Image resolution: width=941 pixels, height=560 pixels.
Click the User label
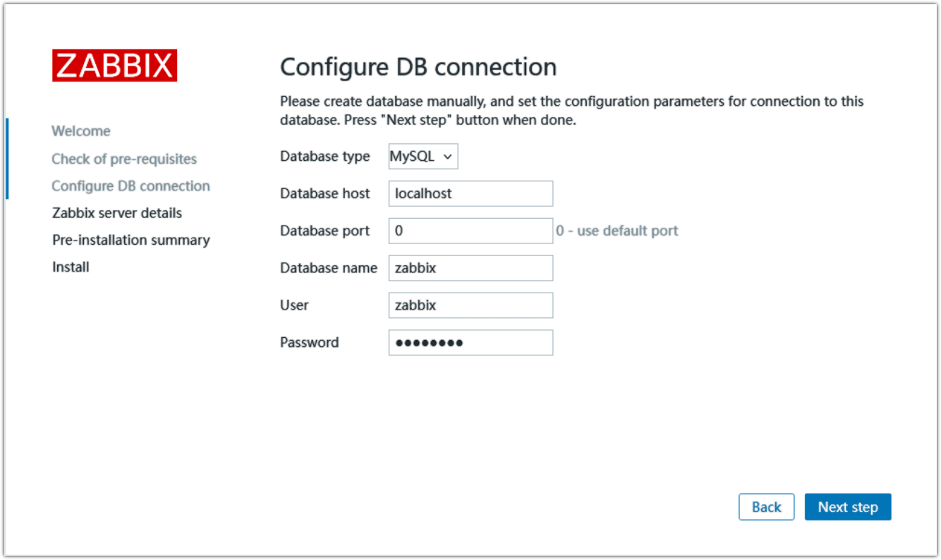(294, 305)
